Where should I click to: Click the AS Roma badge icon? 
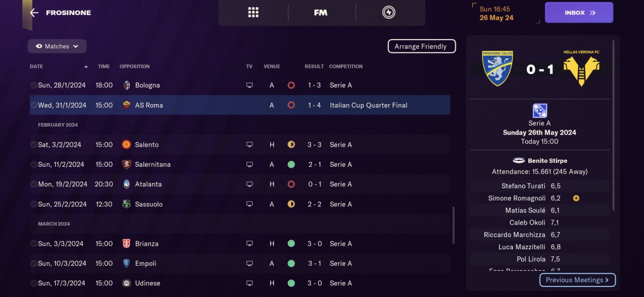tap(127, 106)
